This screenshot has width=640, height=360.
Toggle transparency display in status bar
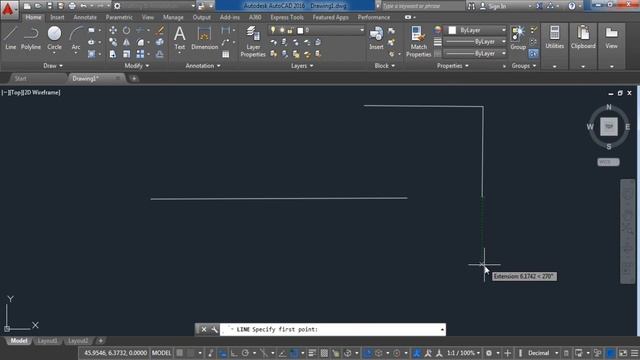click(324, 353)
